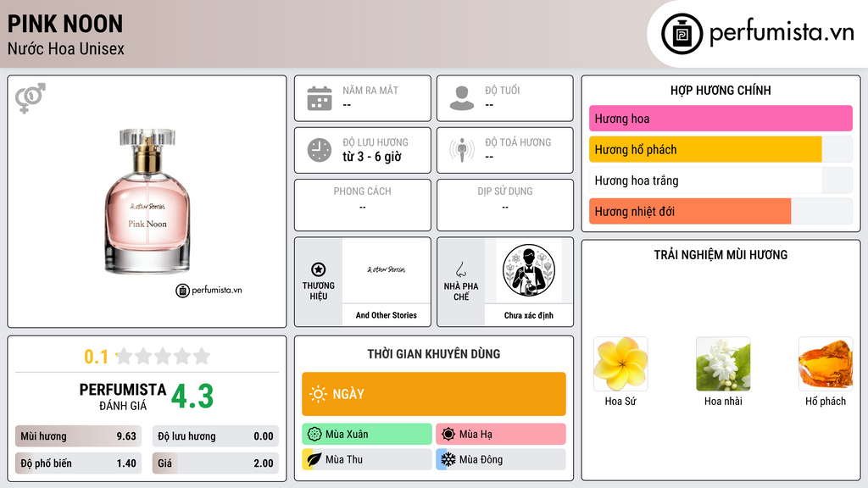The image size is (868, 488).
Task: Click the Trải nghiệm mùi hương heading
Action: pos(721,255)
